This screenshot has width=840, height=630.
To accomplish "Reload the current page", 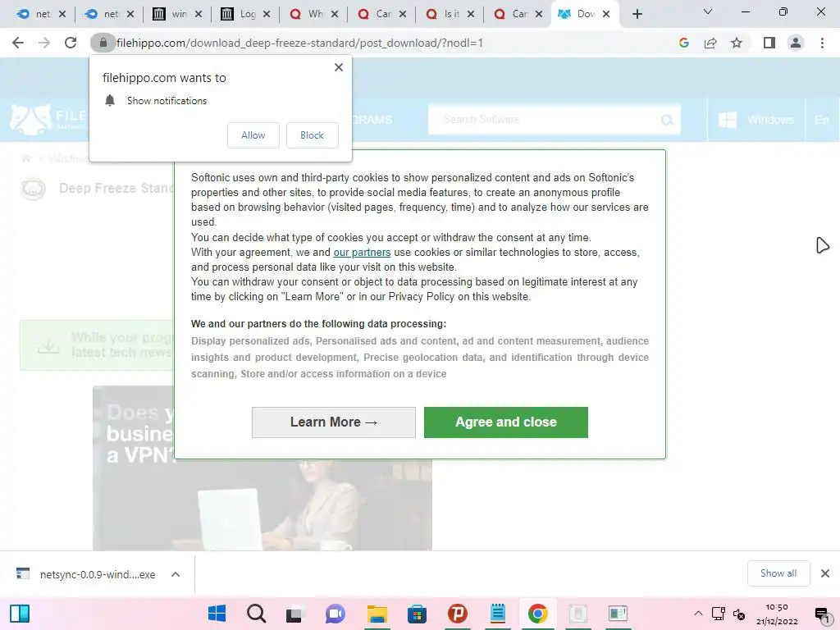I will tap(71, 43).
